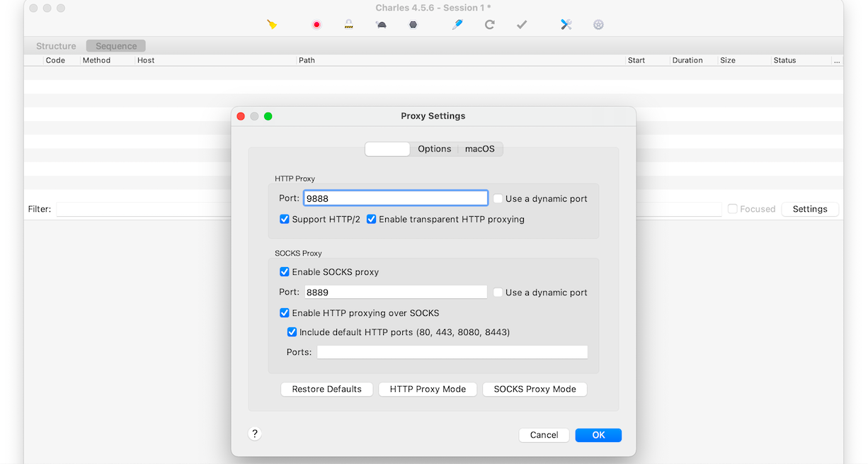Enable Use a dynamic port for SOCKS Proxy

click(x=498, y=293)
